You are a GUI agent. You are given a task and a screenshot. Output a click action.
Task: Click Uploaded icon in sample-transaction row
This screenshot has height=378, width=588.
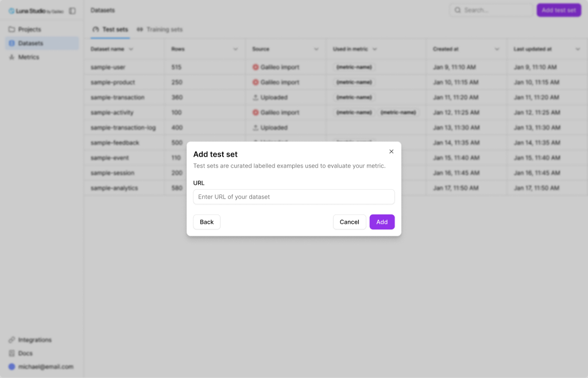tap(256, 98)
